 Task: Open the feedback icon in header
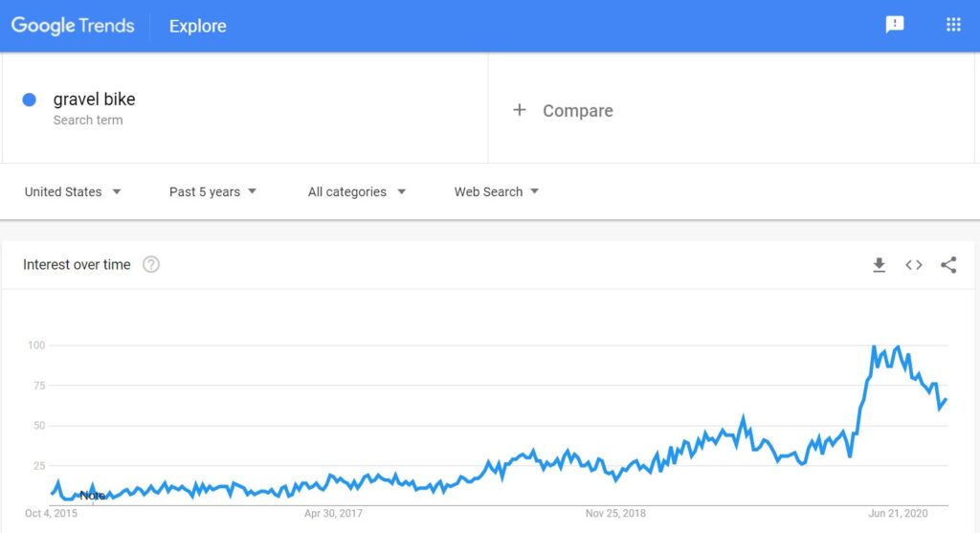point(895,24)
